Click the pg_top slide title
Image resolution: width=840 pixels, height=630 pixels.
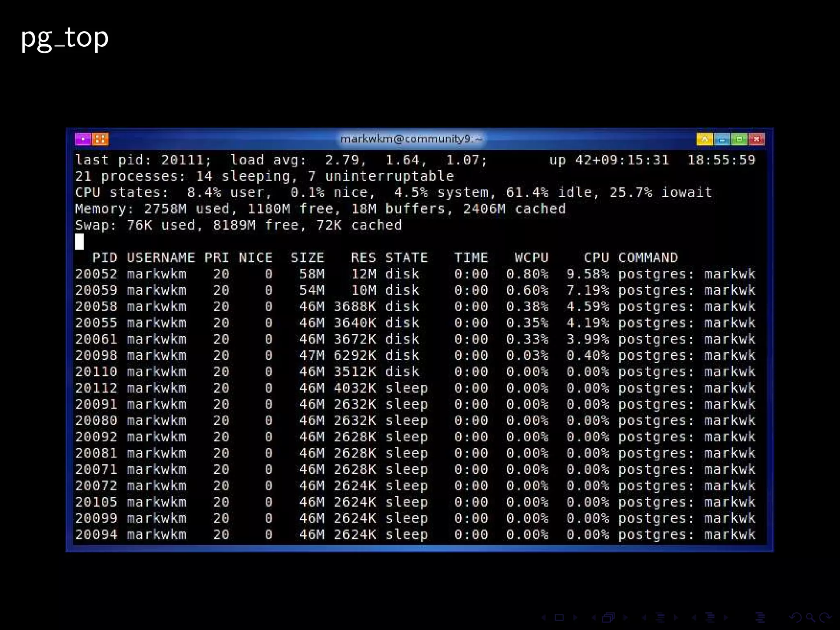pos(65,38)
